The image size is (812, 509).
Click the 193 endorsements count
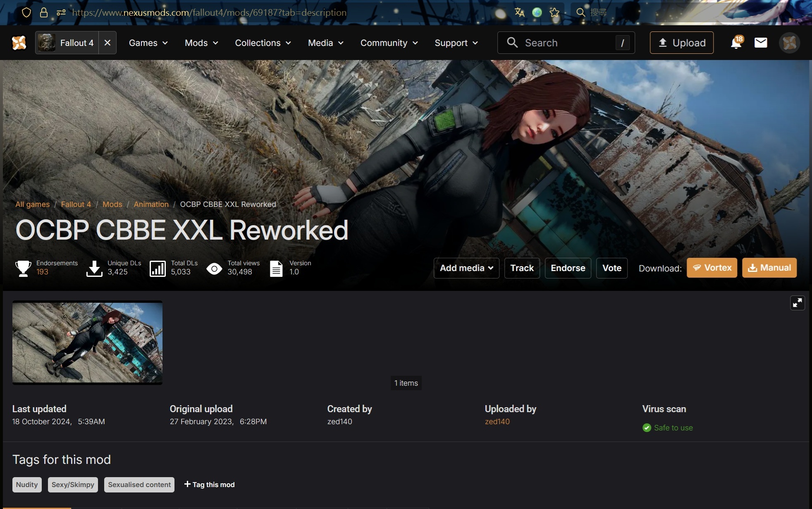42,272
